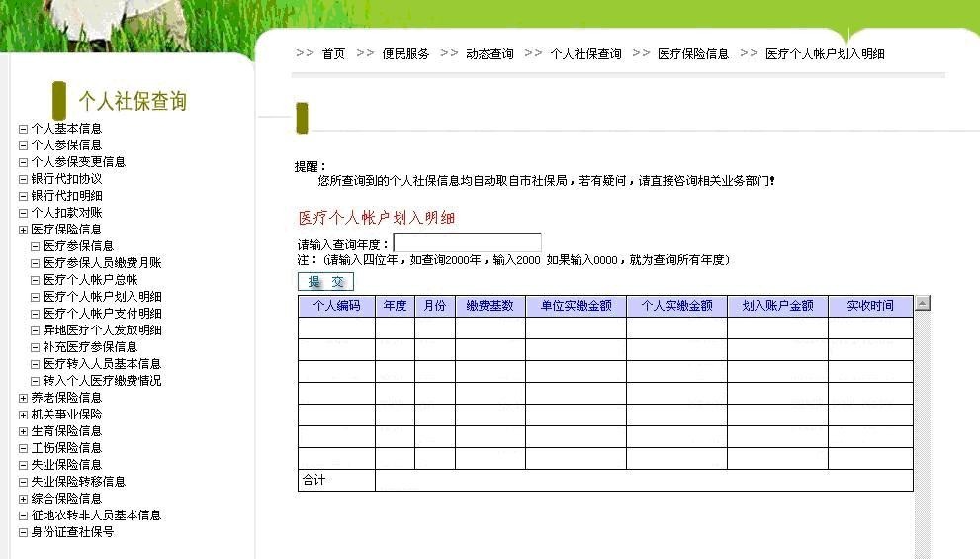980x559 pixels.
Task: Click the query year input field
Action: click(467, 243)
